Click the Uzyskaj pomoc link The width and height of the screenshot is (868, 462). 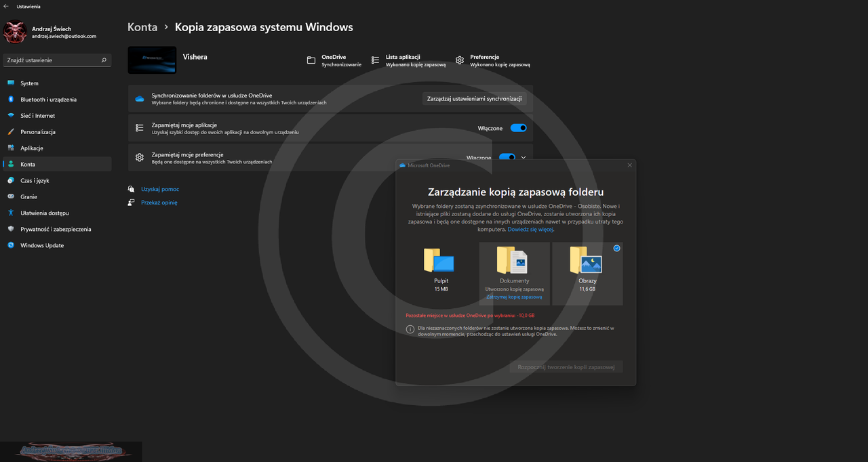point(160,189)
